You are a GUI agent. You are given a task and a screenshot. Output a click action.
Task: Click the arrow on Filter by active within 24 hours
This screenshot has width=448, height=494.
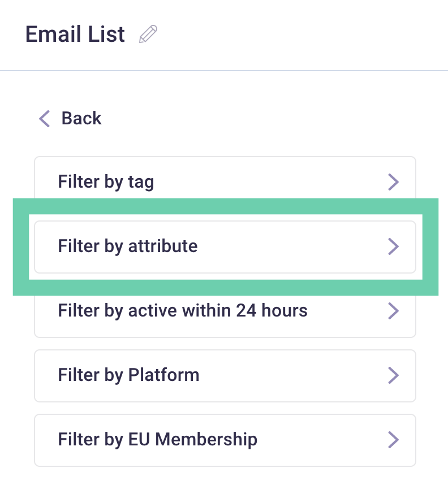394,311
